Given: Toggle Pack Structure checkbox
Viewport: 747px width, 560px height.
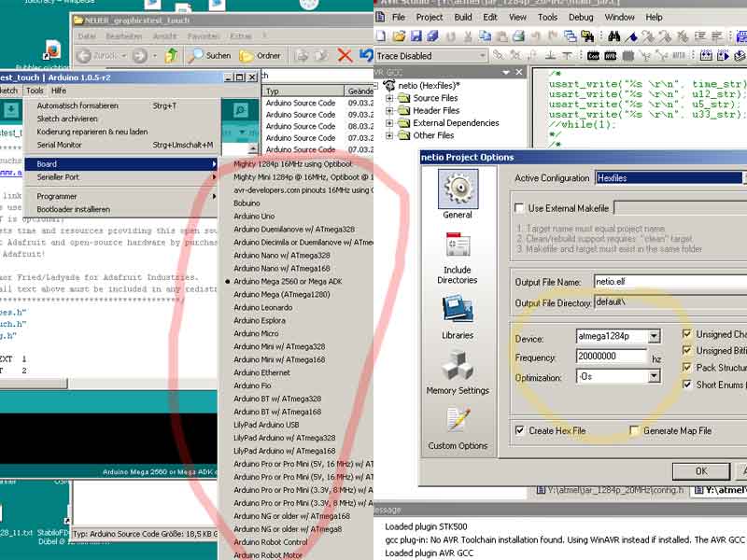Looking at the screenshot, I should point(687,368).
